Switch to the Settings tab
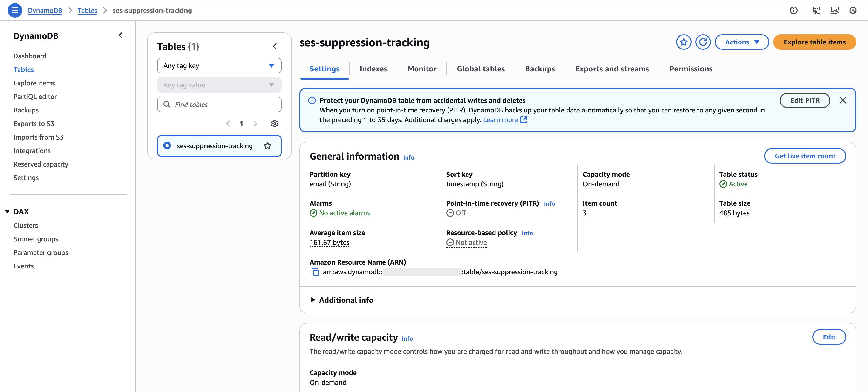This screenshot has height=392, width=868. coord(324,69)
